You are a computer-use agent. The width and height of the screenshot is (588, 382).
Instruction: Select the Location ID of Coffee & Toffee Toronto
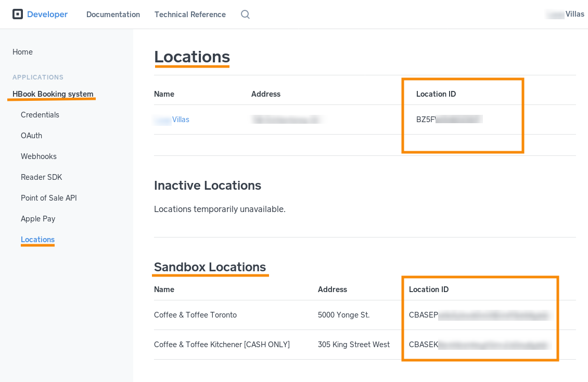(x=479, y=315)
